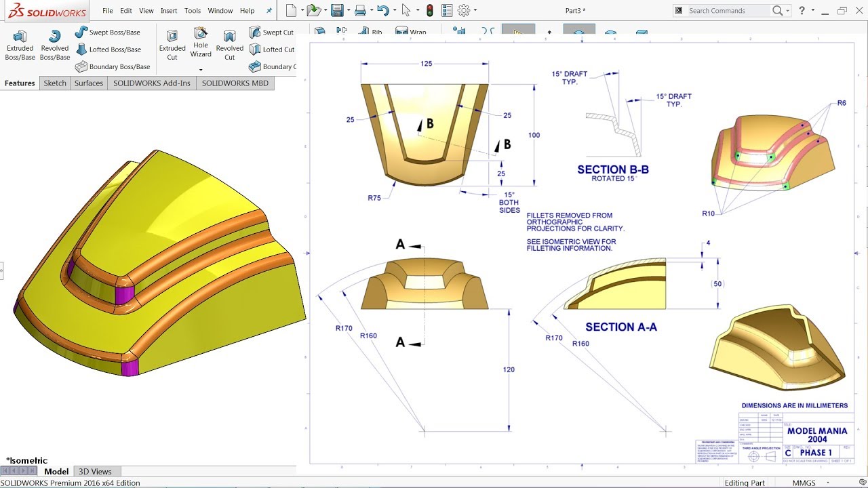Click the MMGS unit system status text

[x=804, y=483]
